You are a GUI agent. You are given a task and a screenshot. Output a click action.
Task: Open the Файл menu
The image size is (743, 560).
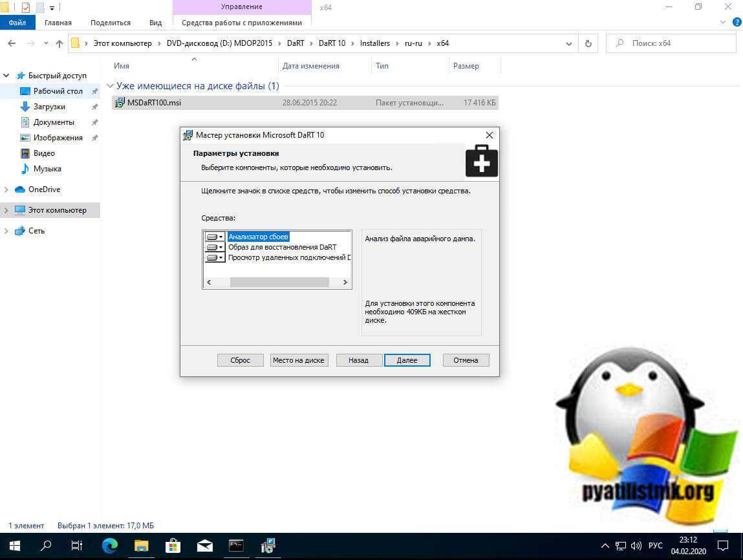17,23
